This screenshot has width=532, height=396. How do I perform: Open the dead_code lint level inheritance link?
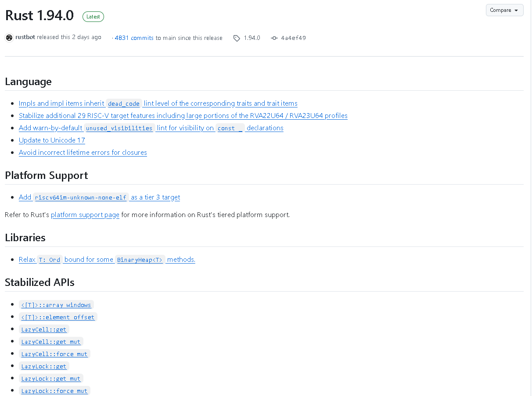158,103
